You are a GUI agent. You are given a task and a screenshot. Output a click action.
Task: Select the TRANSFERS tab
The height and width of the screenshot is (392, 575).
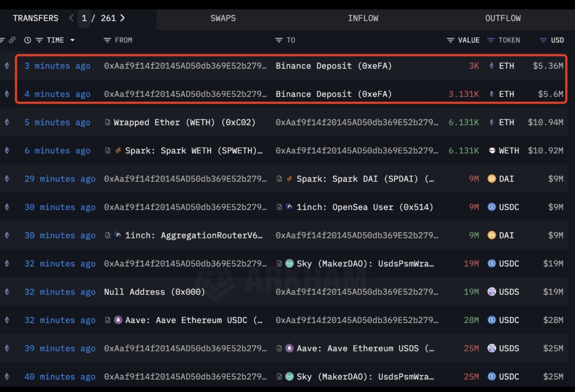pos(35,18)
